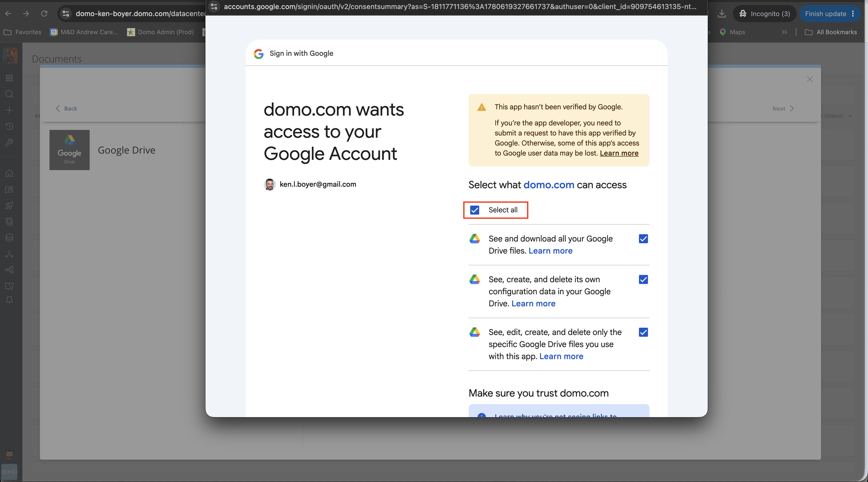This screenshot has width=868, height=482.
Task: Click the Domo pin icon in sidebar
Action: [10, 300]
